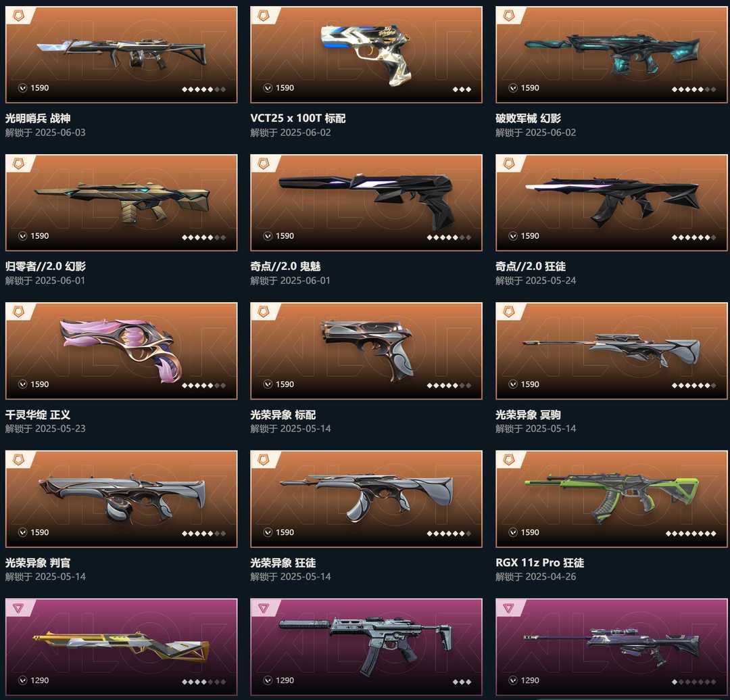Click the pink tier badge on the gold shotgun card

(18, 608)
